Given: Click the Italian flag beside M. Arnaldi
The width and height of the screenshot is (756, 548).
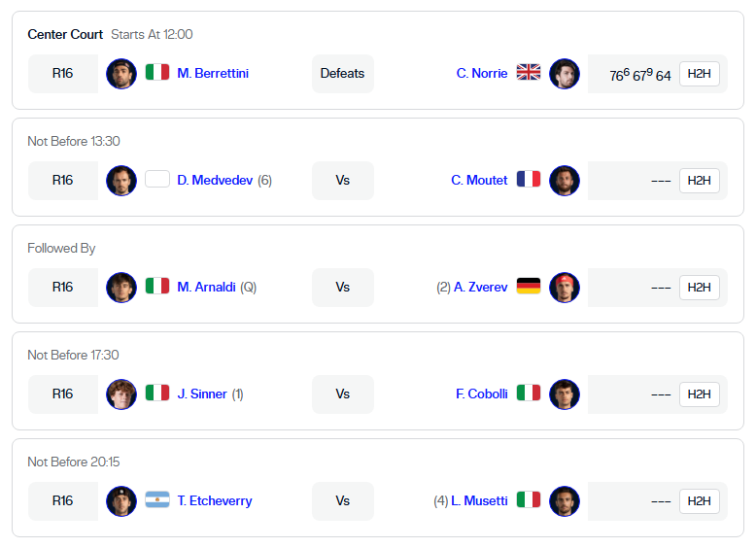Looking at the screenshot, I should click(157, 287).
